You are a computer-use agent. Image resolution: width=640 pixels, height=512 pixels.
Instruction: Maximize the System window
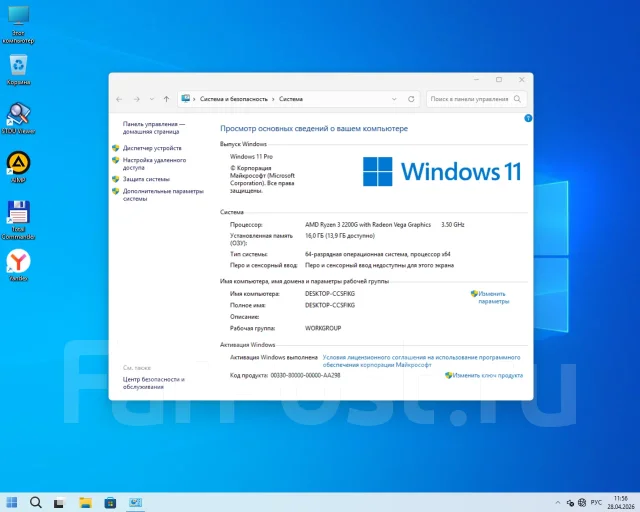coord(499,80)
